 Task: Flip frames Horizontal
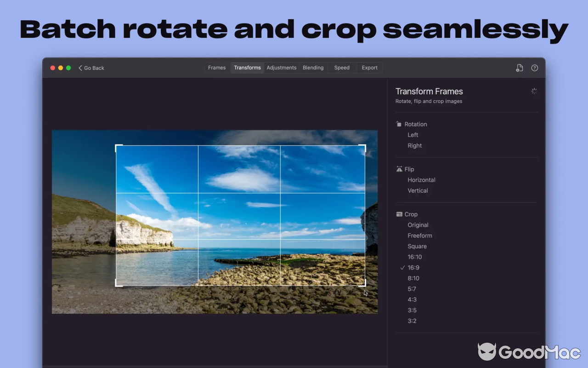421,180
